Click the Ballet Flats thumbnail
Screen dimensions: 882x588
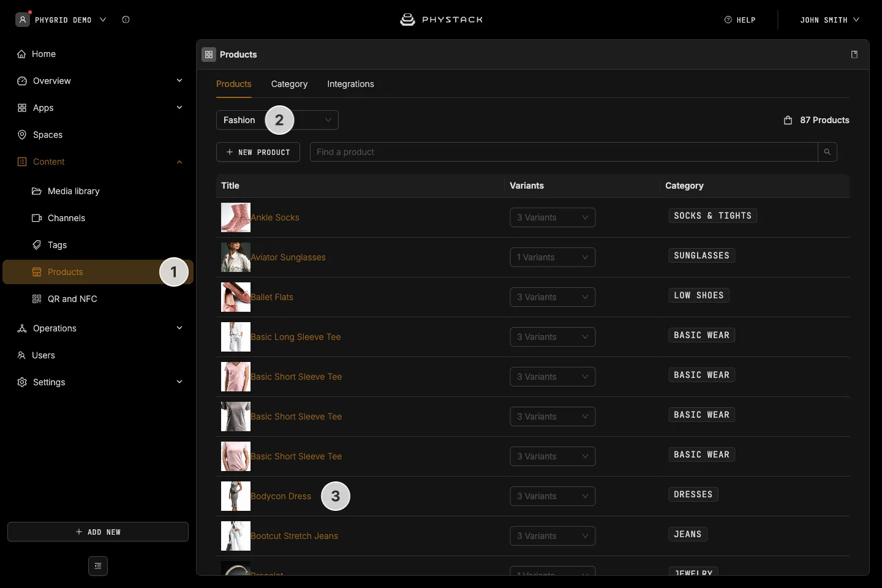pyautogui.click(x=236, y=297)
